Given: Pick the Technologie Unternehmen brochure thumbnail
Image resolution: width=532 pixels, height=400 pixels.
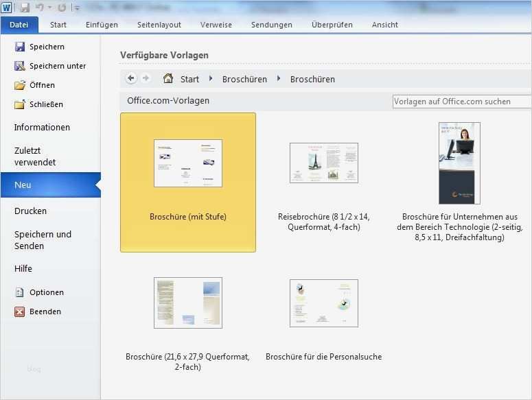Looking at the screenshot, I should point(459,163).
